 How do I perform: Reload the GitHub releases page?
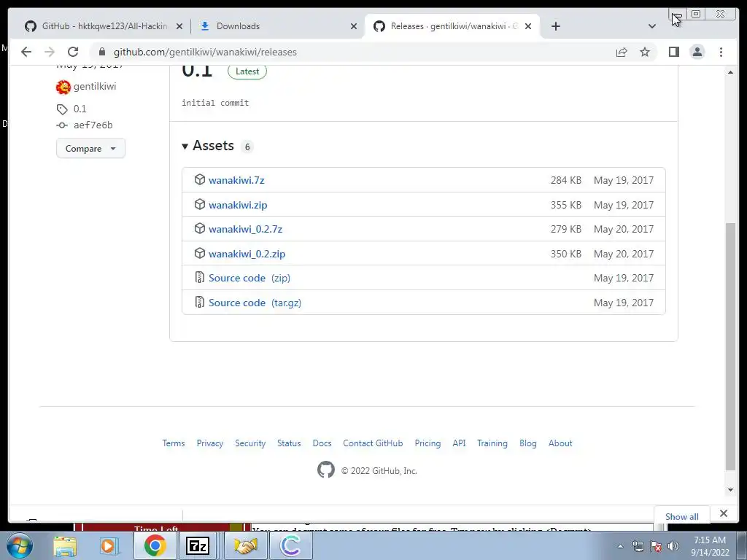coord(73,52)
